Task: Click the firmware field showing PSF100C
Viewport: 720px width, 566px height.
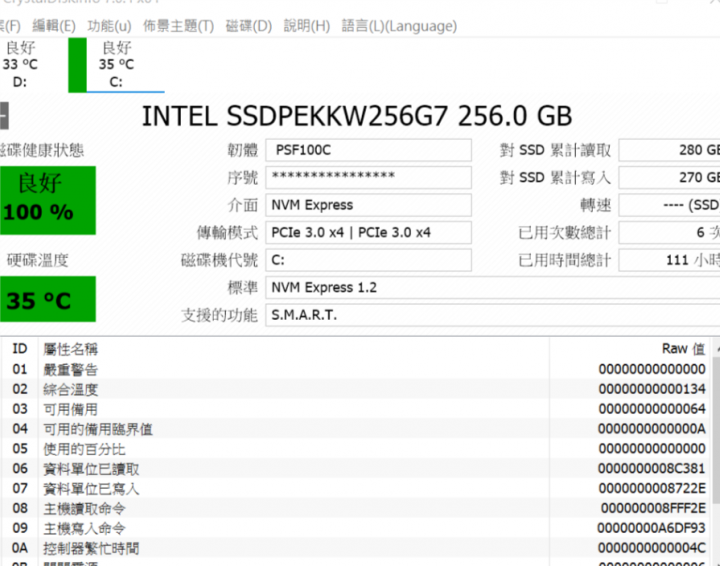Action: (370, 150)
